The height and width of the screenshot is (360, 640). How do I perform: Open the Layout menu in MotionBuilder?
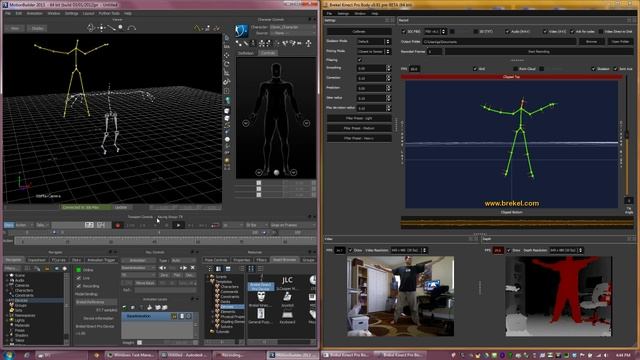point(89,13)
